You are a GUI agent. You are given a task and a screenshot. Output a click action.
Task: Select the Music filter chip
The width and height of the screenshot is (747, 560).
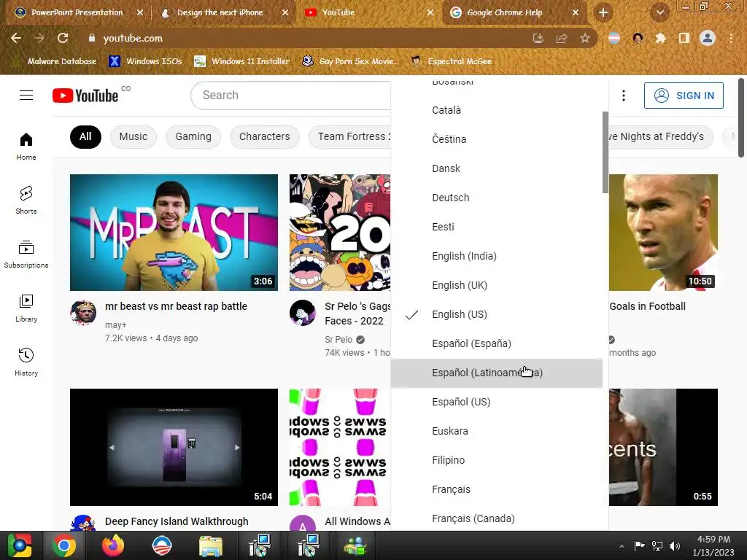(133, 136)
